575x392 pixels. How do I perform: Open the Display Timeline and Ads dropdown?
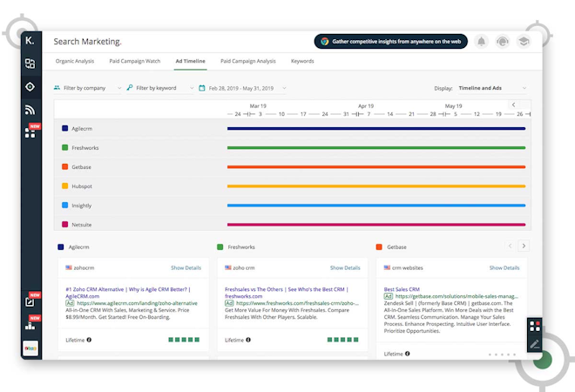[492, 88]
